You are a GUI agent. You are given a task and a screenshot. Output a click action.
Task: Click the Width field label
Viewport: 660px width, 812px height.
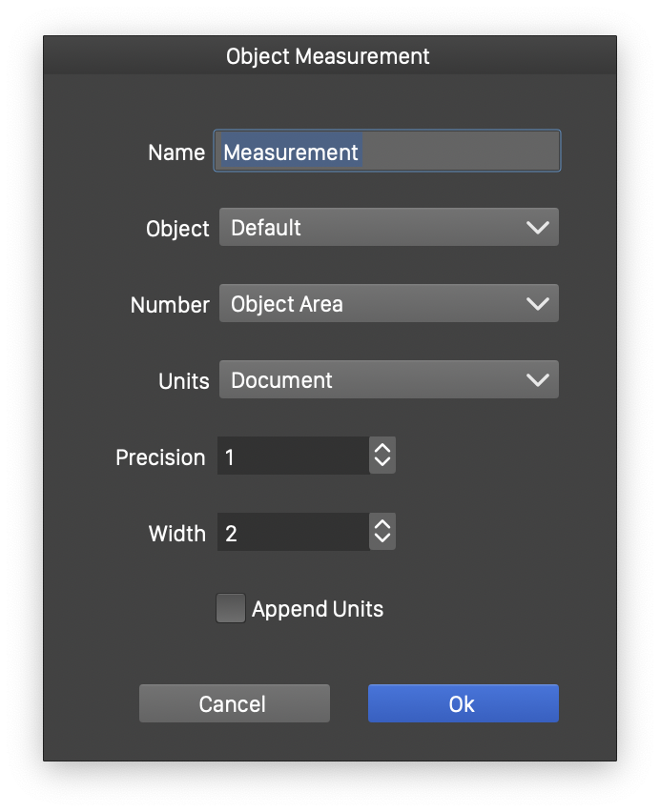pos(176,534)
